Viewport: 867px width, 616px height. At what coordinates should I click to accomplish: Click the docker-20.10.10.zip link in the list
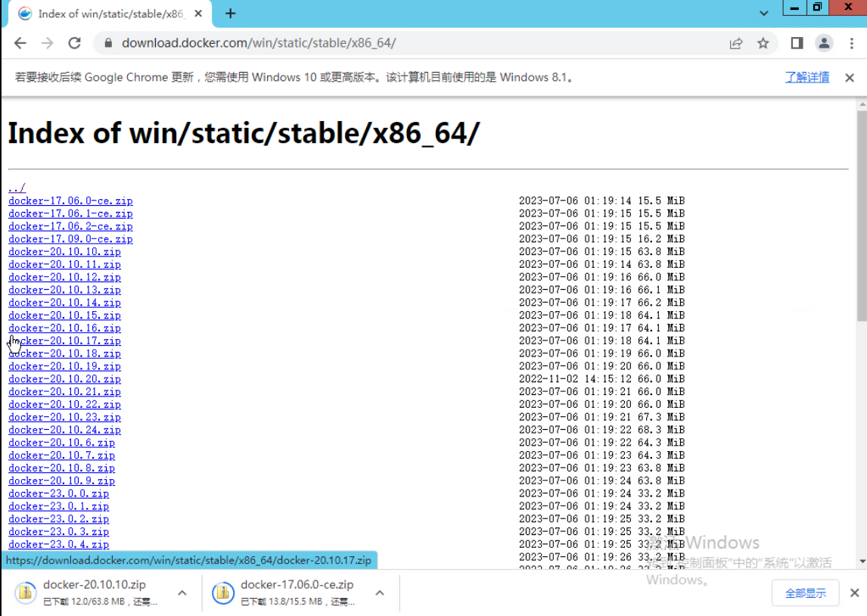tap(65, 251)
